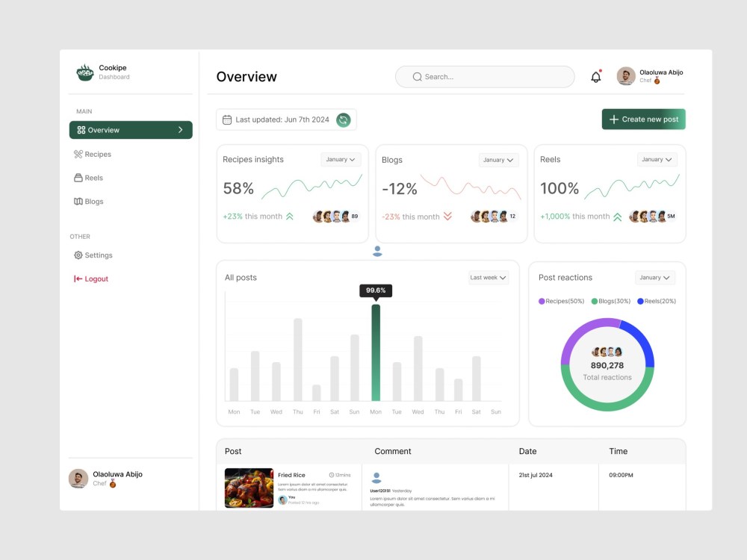This screenshot has width=747, height=560.
Task: Select Overview in sidebar menu
Action: [x=131, y=130]
